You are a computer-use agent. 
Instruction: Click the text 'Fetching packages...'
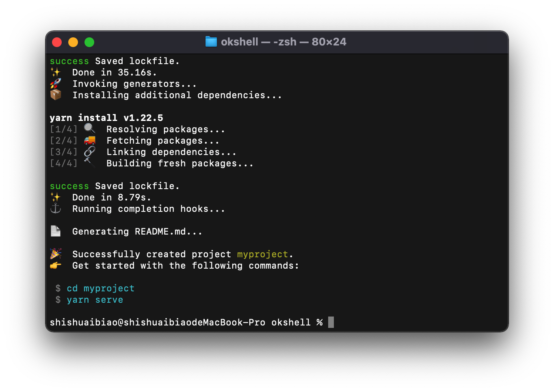[163, 140]
